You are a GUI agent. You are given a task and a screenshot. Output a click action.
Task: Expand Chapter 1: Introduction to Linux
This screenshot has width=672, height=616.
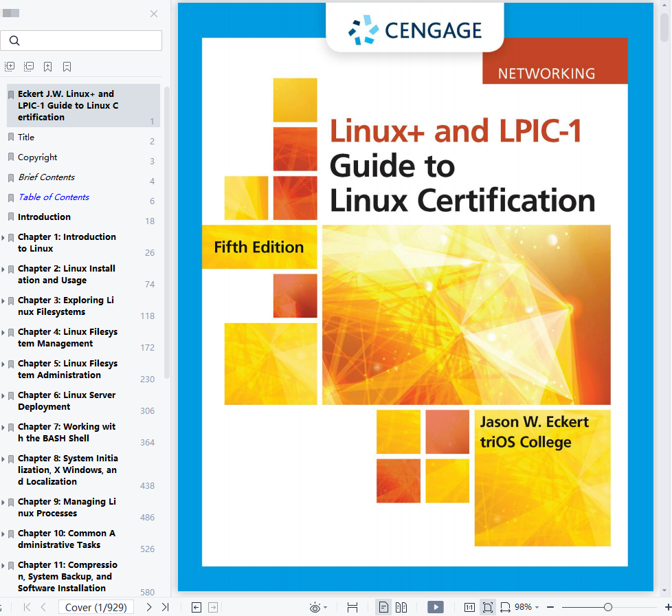[3, 237]
